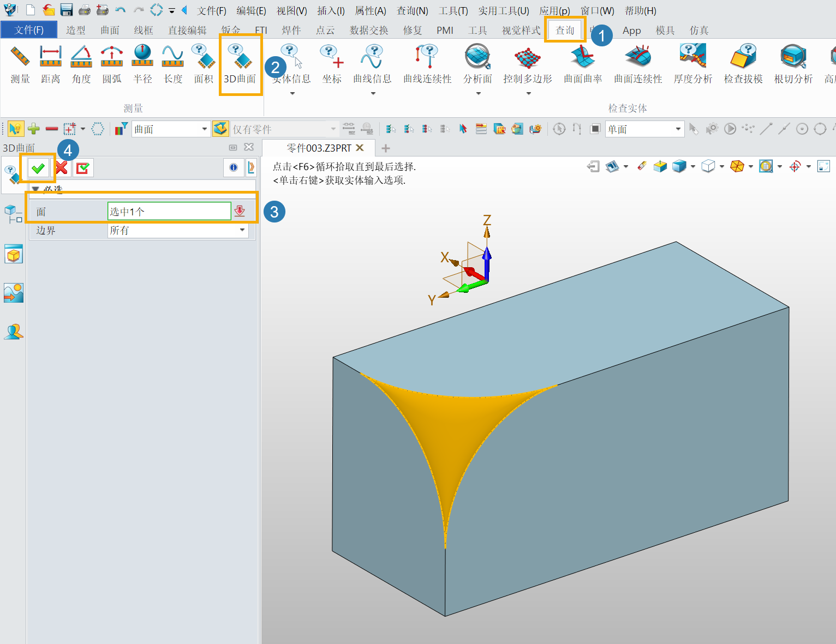836x644 pixels.
Task: Click the print icon in quick toolbar
Action: (84, 10)
